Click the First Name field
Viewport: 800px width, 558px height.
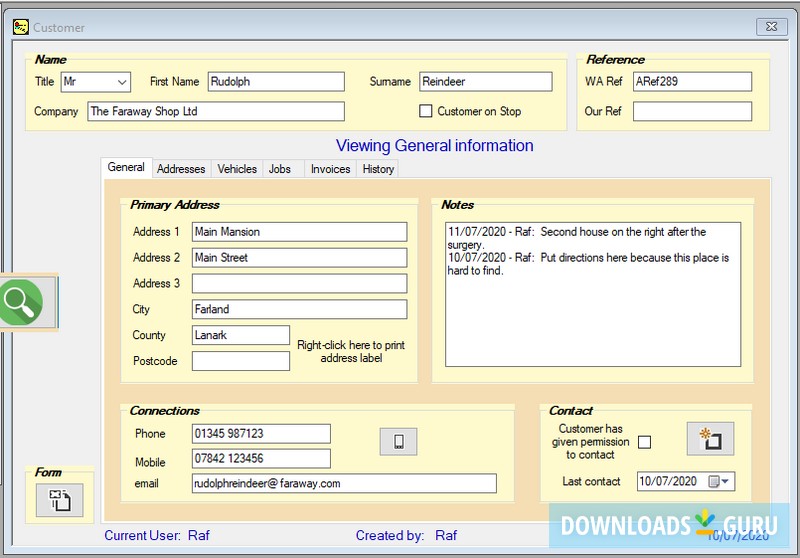click(275, 82)
